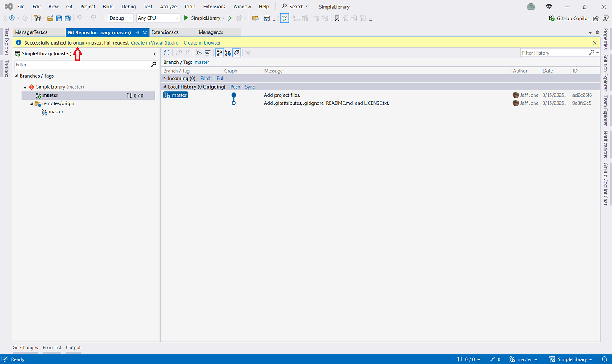Image resolution: width=612 pixels, height=364 pixels.
Task: Open the Build menu
Action: pos(108,7)
